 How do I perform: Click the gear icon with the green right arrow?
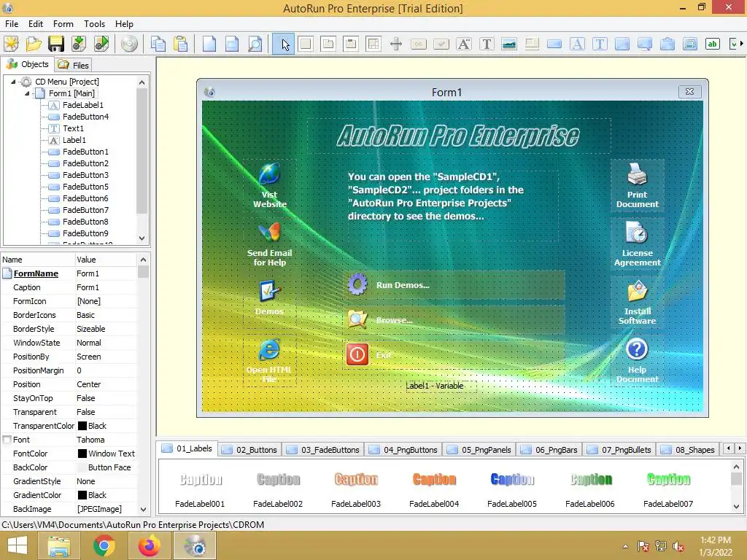pos(101,44)
